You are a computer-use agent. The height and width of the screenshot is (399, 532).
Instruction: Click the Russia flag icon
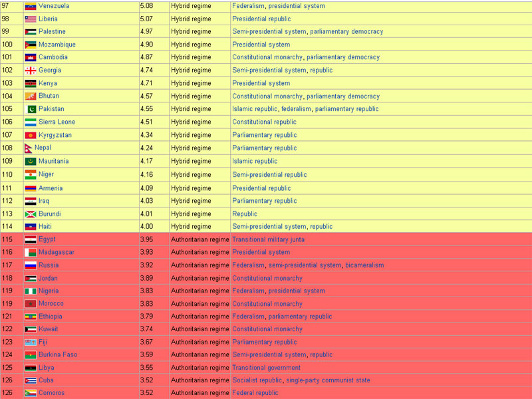30,265
